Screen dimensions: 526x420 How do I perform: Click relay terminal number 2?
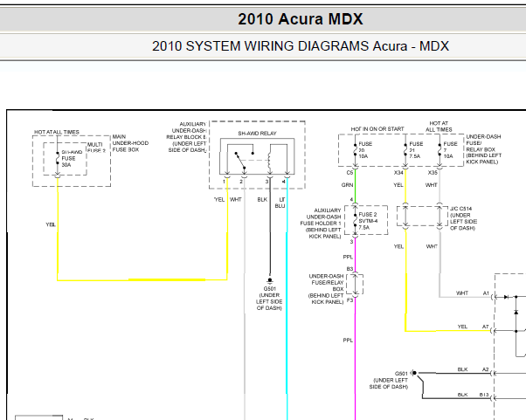[241, 182]
